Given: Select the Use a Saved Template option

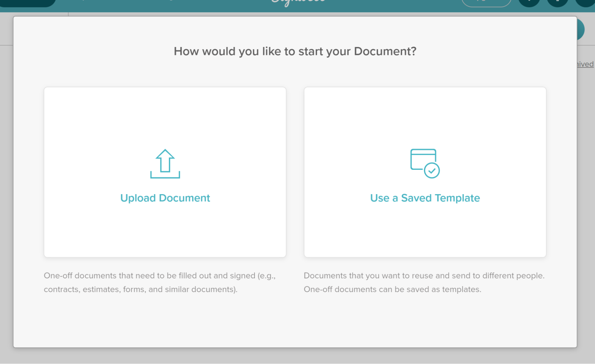Looking at the screenshot, I should pyautogui.click(x=425, y=198).
